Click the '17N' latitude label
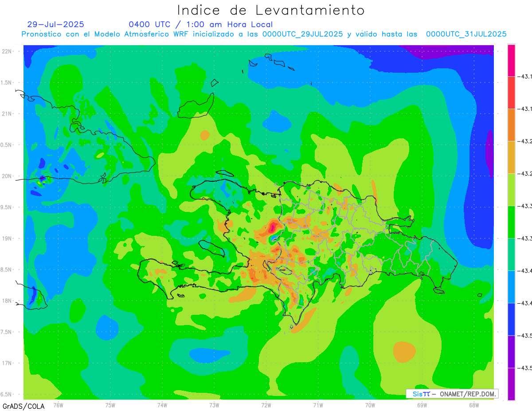 click(x=7, y=363)
